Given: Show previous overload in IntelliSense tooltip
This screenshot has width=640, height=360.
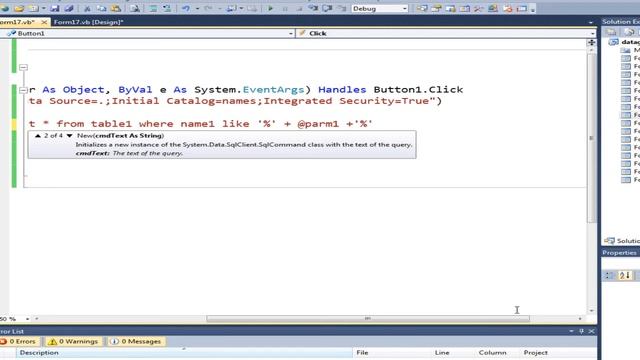Looking at the screenshot, I should tap(38, 136).
